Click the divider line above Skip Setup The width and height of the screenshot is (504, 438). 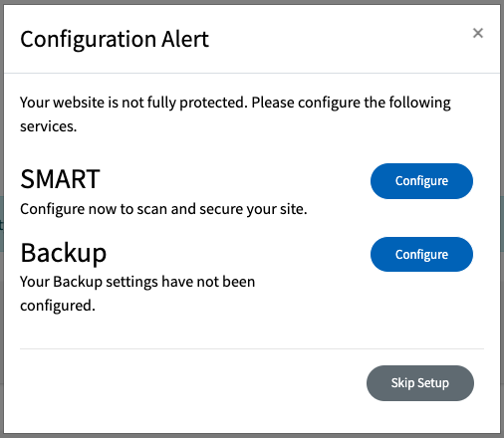click(x=252, y=348)
